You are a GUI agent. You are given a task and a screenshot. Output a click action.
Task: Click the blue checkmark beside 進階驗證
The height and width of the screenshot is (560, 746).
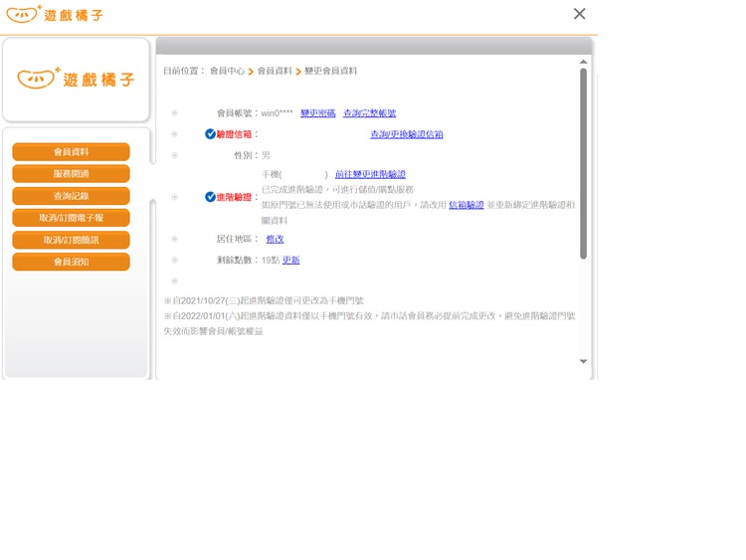(x=210, y=197)
